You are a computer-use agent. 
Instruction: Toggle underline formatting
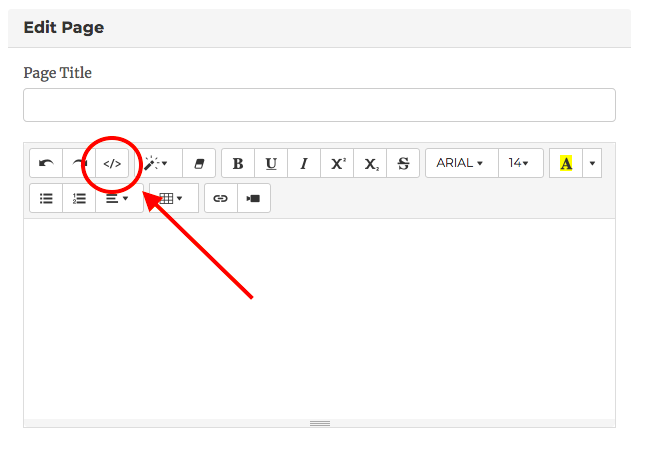click(x=271, y=163)
